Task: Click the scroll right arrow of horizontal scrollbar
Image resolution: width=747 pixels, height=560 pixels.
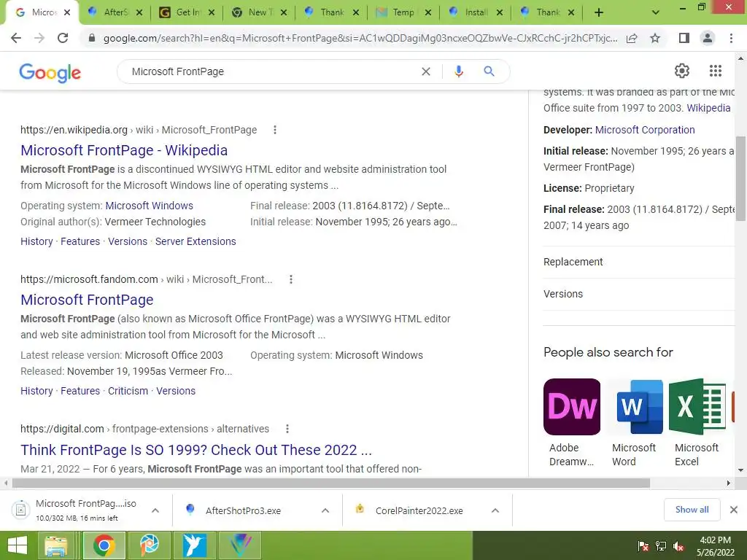Action: (729, 483)
